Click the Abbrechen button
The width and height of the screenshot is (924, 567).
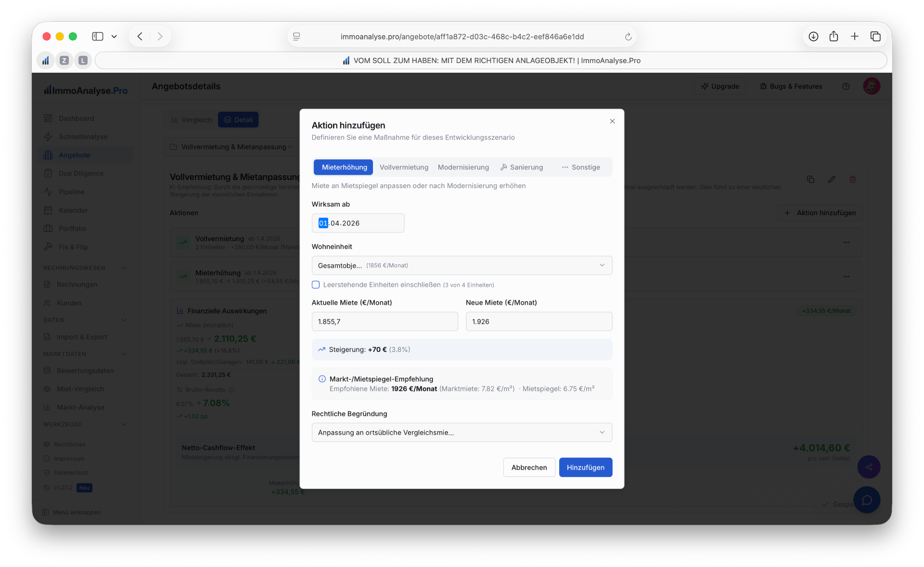click(529, 467)
